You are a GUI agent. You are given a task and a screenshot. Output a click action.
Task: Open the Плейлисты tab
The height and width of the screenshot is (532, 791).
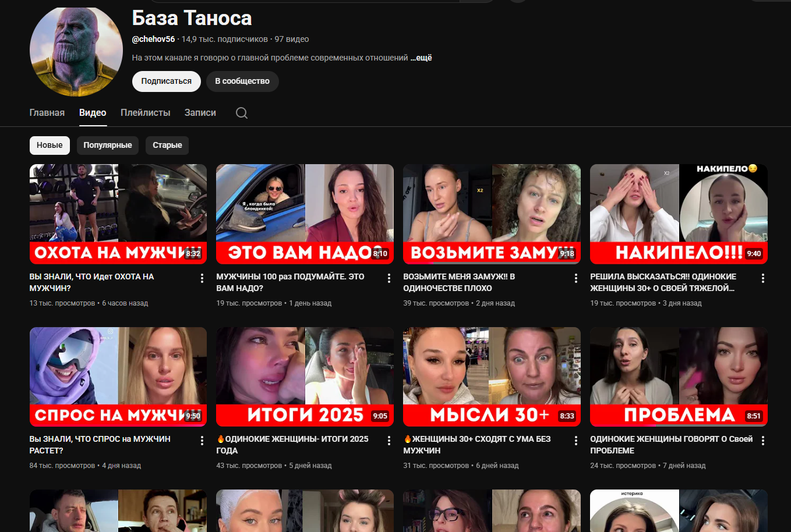coord(146,113)
